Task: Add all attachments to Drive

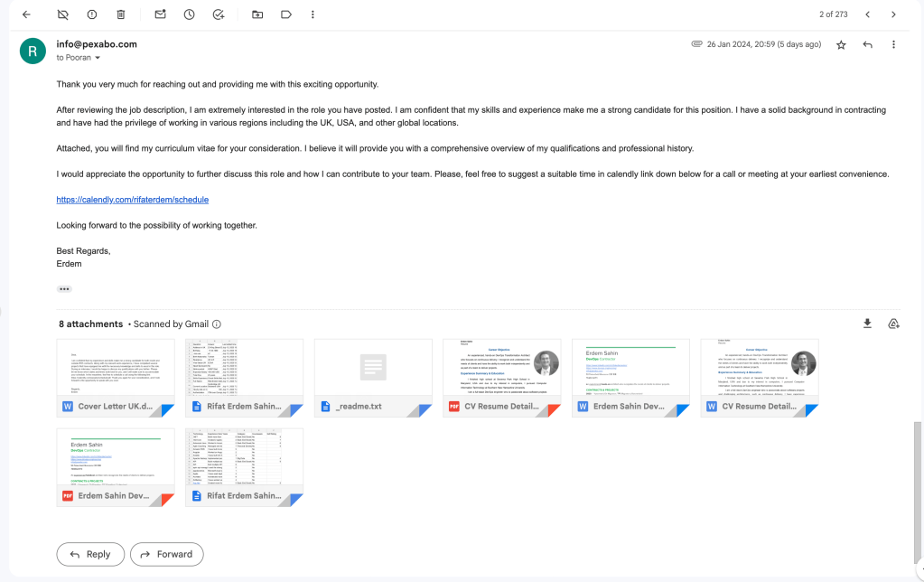Action: tap(893, 324)
